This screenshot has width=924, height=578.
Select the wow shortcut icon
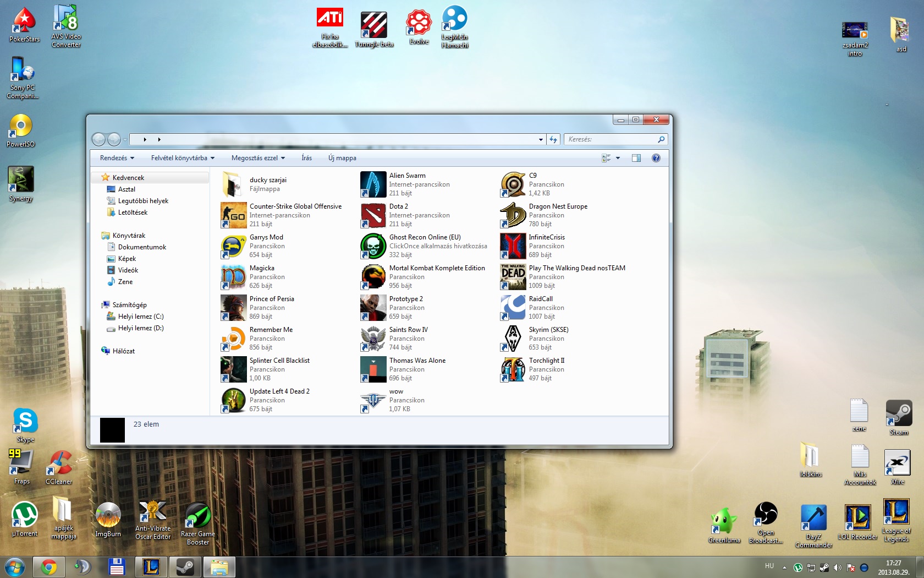[373, 400]
